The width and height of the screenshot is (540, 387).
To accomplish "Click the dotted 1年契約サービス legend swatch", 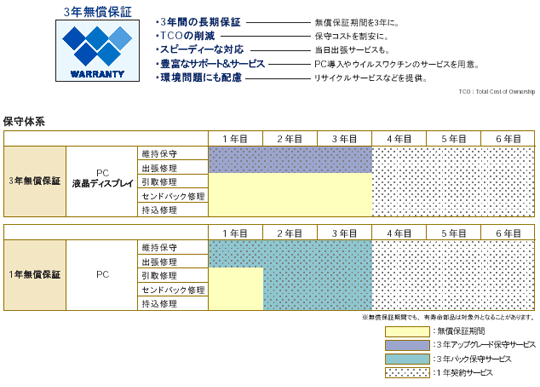I will [407, 373].
